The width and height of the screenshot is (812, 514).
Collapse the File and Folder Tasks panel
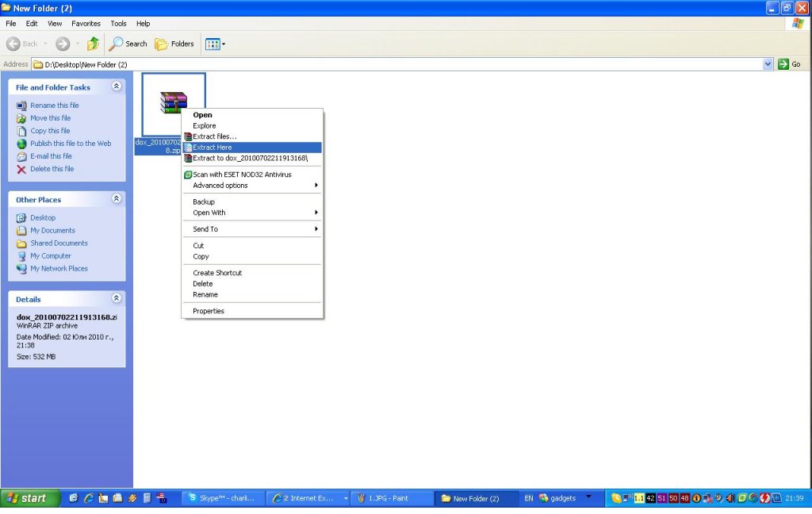click(117, 86)
